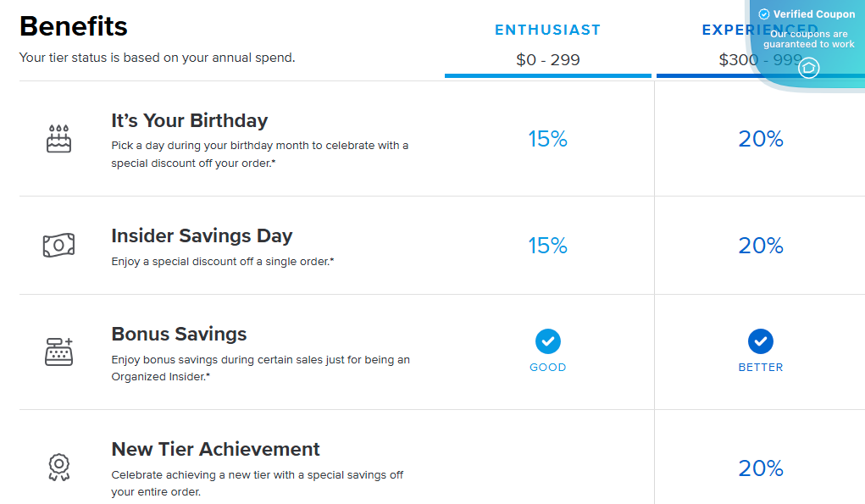Select the ENTHUSIAST tier column header
This screenshot has height=504, width=865.
pos(547,28)
